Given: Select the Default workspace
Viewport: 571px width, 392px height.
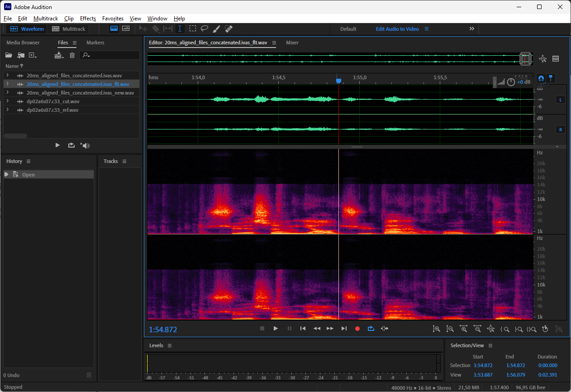Looking at the screenshot, I should pyautogui.click(x=348, y=29).
